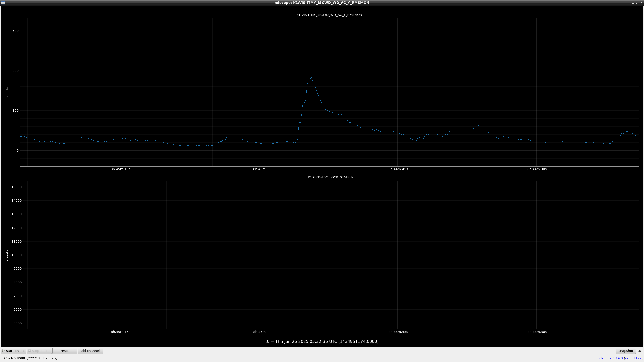Click the orange lock state trace line
Screen dimensions: 644x362
[331, 255]
